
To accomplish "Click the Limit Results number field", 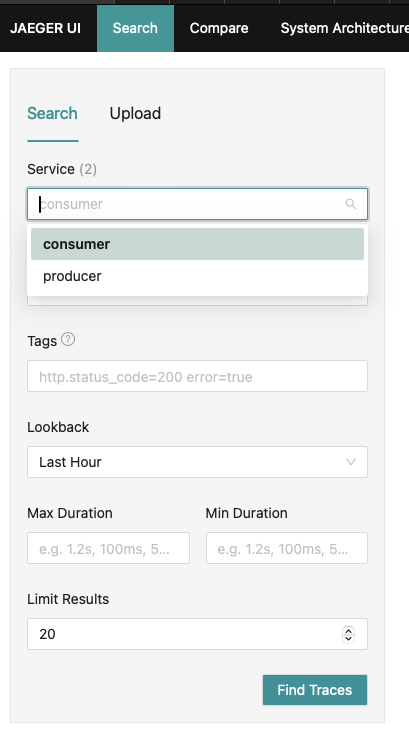I will coord(197,634).
